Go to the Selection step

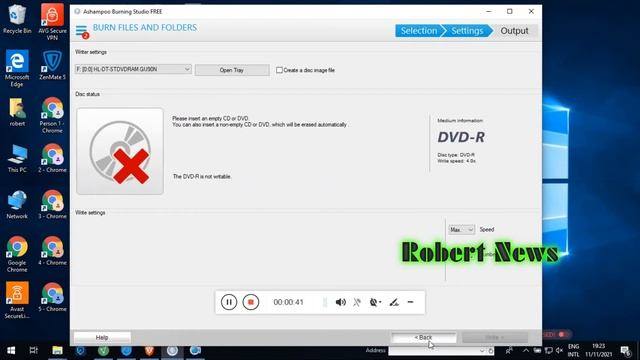418,31
